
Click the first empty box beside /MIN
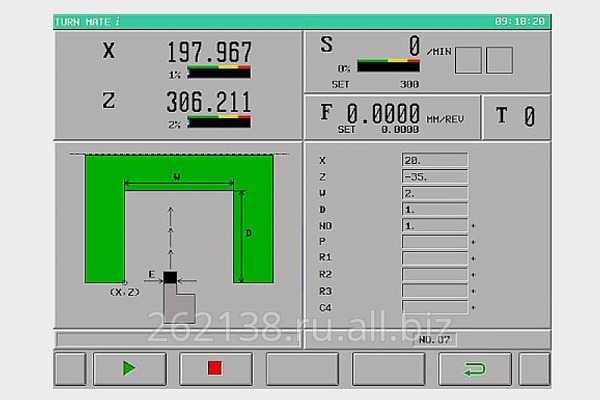click(468, 61)
